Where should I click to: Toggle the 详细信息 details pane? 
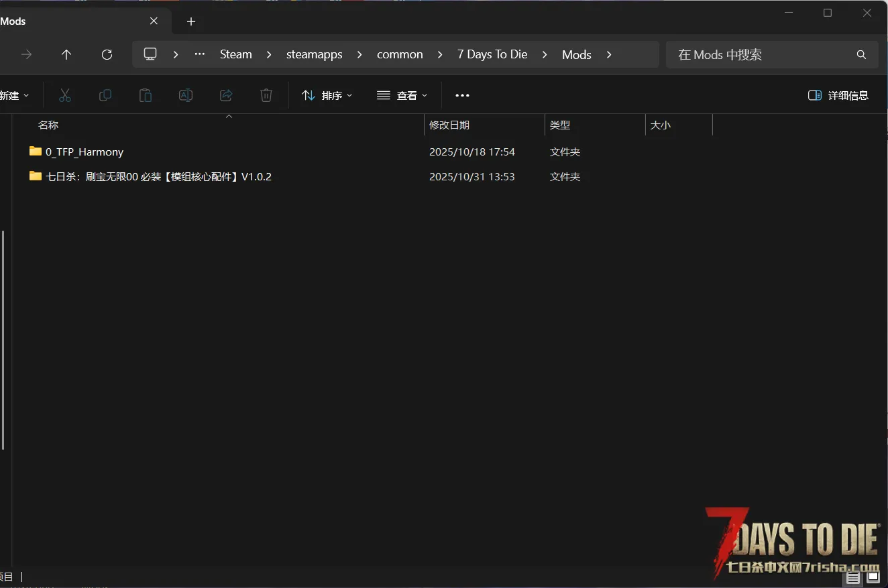coord(838,95)
